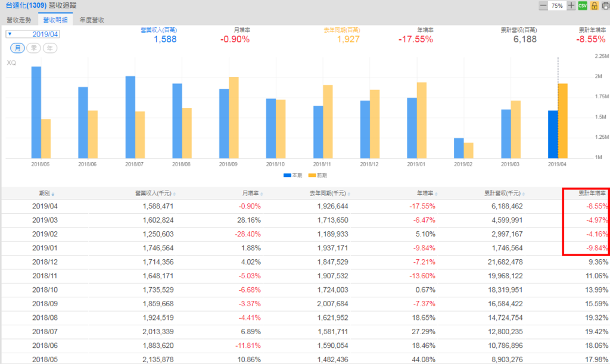Select the 2018/06 row period cell
The width and height of the screenshot is (610, 364).
click(x=45, y=346)
